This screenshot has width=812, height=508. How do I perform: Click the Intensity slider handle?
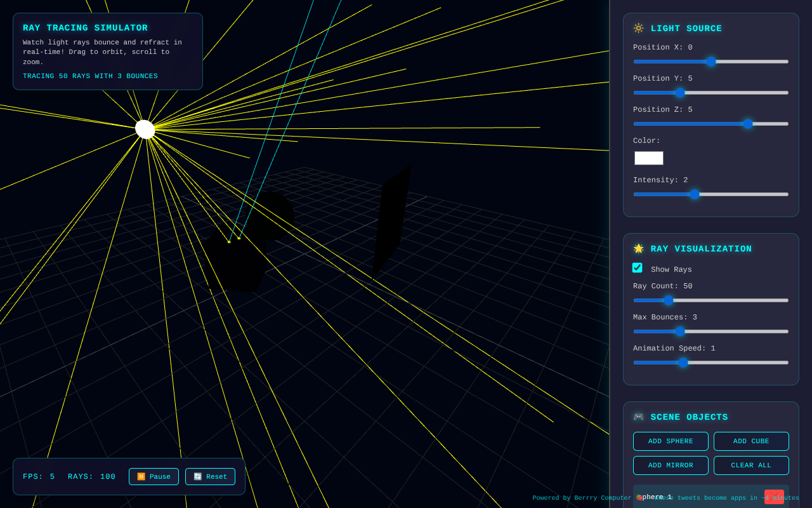point(695,194)
